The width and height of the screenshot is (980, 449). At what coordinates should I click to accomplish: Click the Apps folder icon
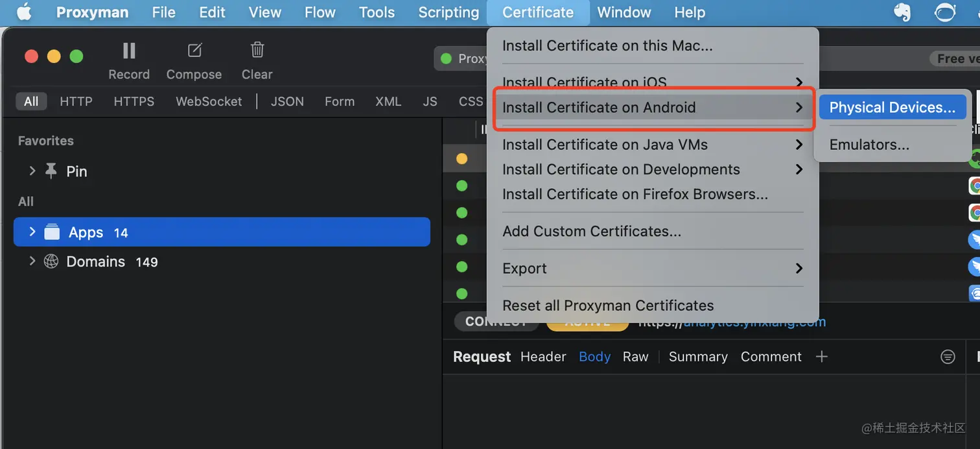click(52, 232)
